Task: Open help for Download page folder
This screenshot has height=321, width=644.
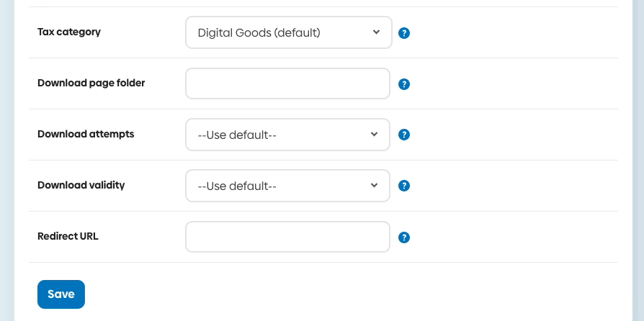Action: tap(404, 84)
